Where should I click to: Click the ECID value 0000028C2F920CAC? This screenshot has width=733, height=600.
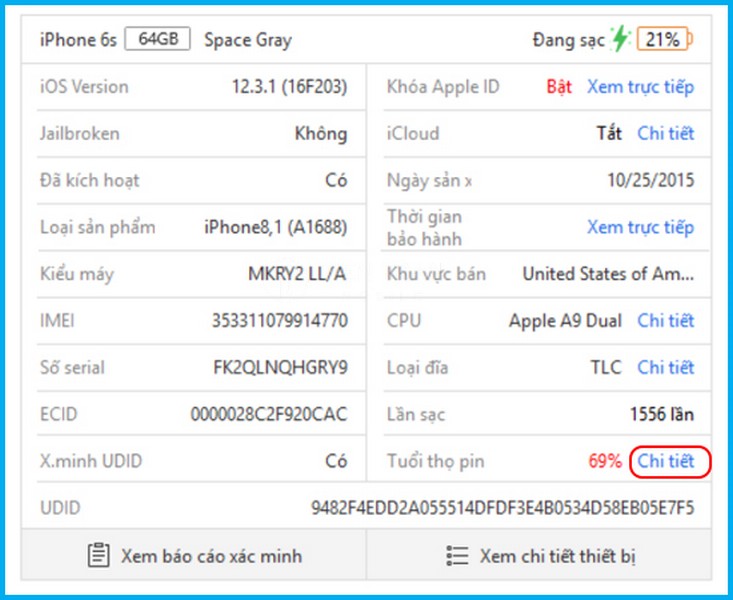tap(269, 414)
